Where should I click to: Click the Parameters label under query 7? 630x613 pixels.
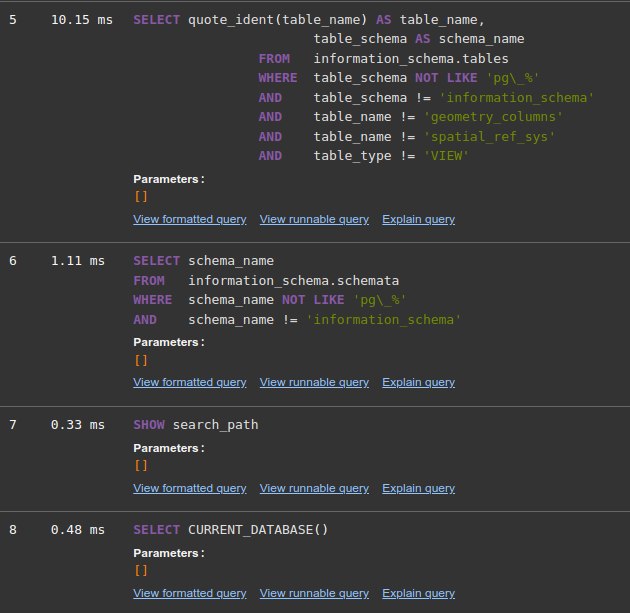169,448
